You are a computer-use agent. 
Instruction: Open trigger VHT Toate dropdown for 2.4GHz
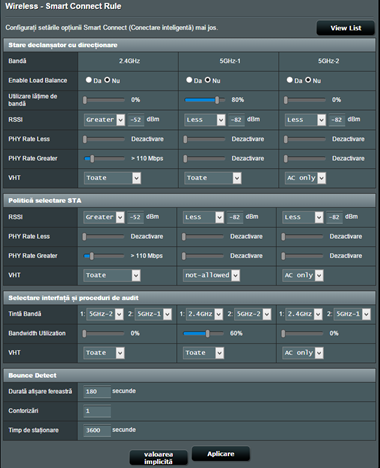(x=112, y=178)
